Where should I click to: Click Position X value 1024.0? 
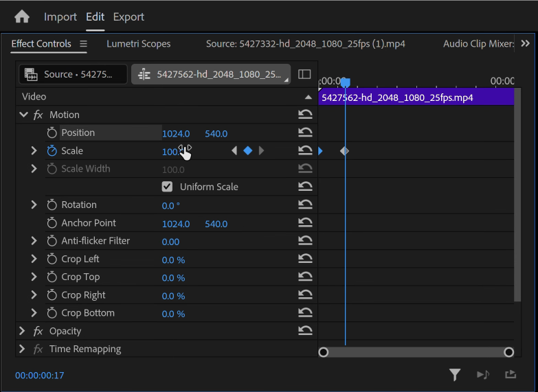(x=176, y=133)
